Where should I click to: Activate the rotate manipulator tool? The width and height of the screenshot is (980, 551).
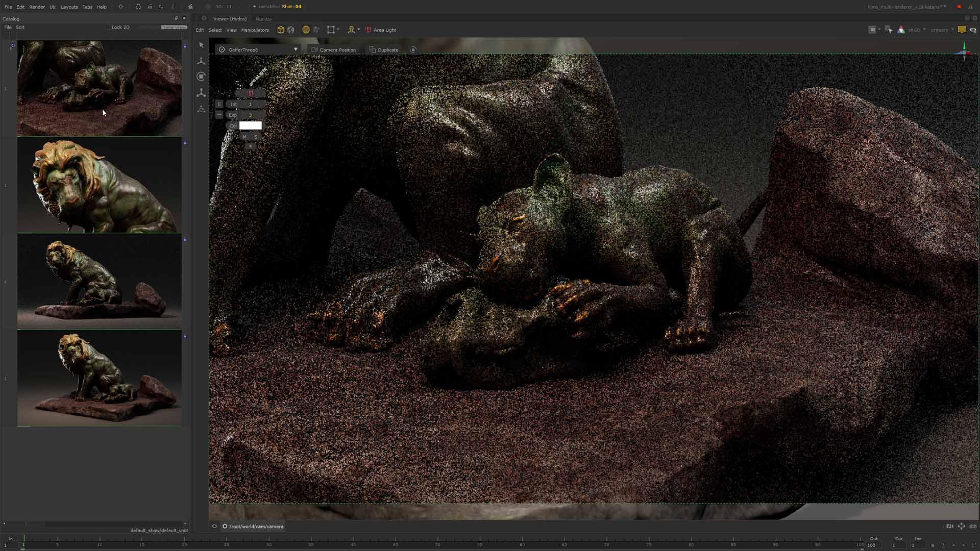[201, 77]
